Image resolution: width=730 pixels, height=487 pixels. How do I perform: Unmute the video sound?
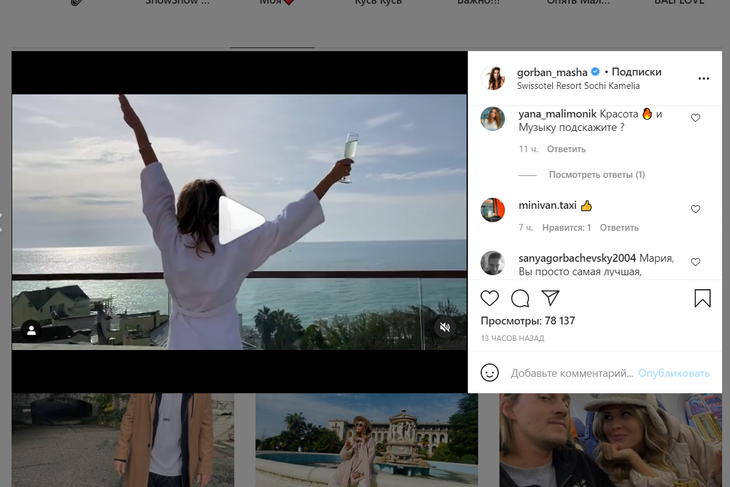pyautogui.click(x=445, y=327)
